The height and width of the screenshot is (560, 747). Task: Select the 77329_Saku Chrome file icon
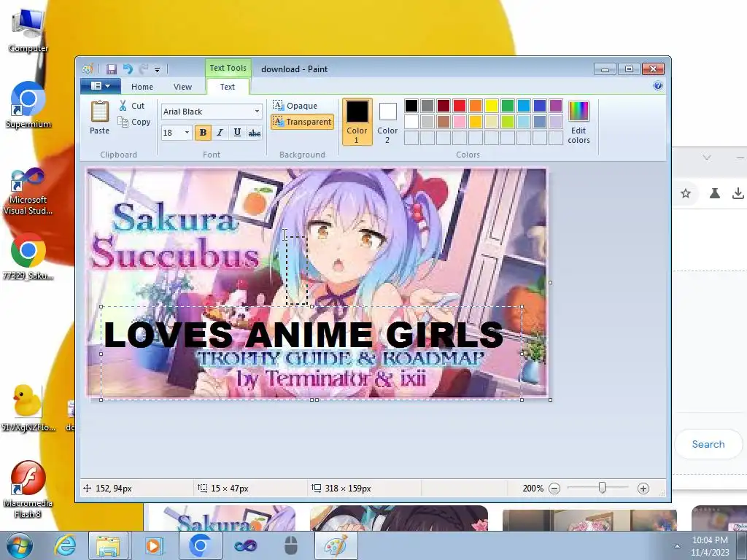pos(28,257)
